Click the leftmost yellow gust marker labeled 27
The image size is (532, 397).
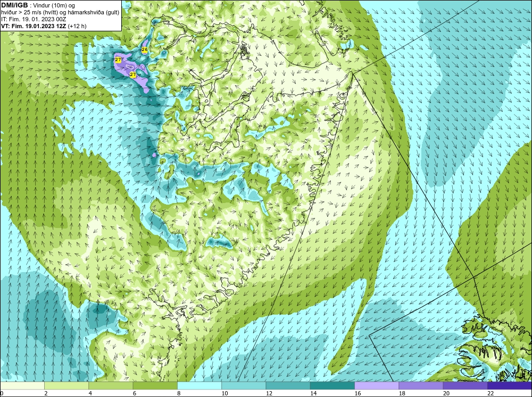pyautogui.click(x=118, y=60)
